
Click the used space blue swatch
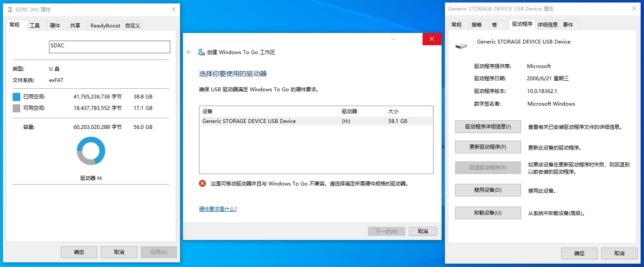(x=16, y=97)
